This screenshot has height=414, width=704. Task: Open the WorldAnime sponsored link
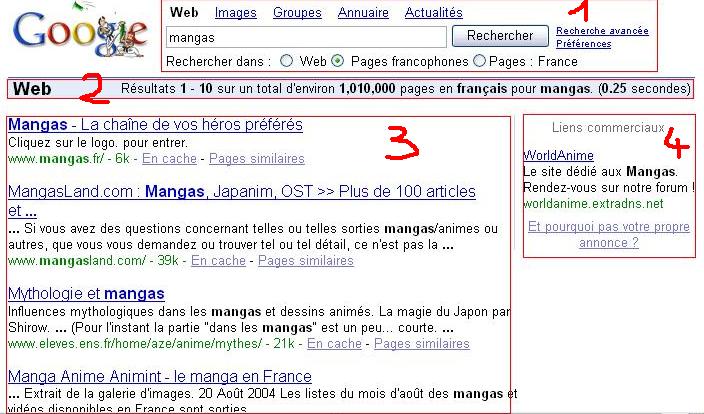[x=559, y=155]
